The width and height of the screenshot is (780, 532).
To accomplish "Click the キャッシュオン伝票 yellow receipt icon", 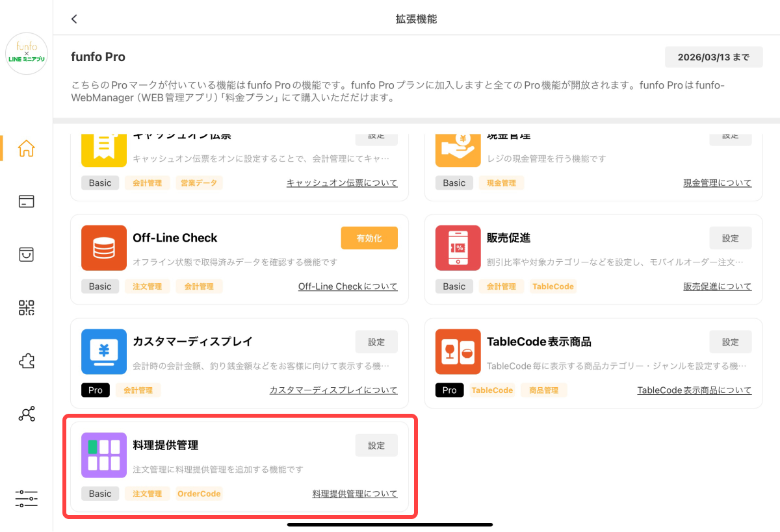I will click(x=104, y=149).
